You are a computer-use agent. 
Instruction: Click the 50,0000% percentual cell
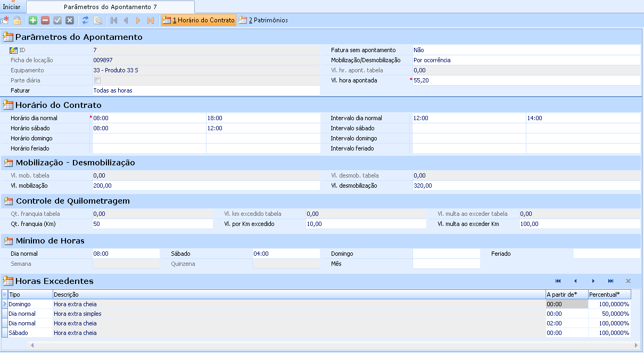[609, 314]
